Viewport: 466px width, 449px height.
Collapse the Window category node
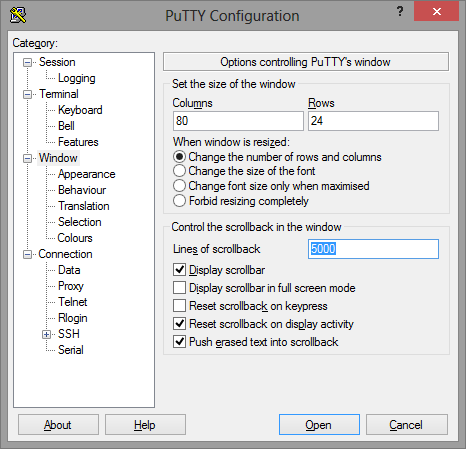coord(27,158)
